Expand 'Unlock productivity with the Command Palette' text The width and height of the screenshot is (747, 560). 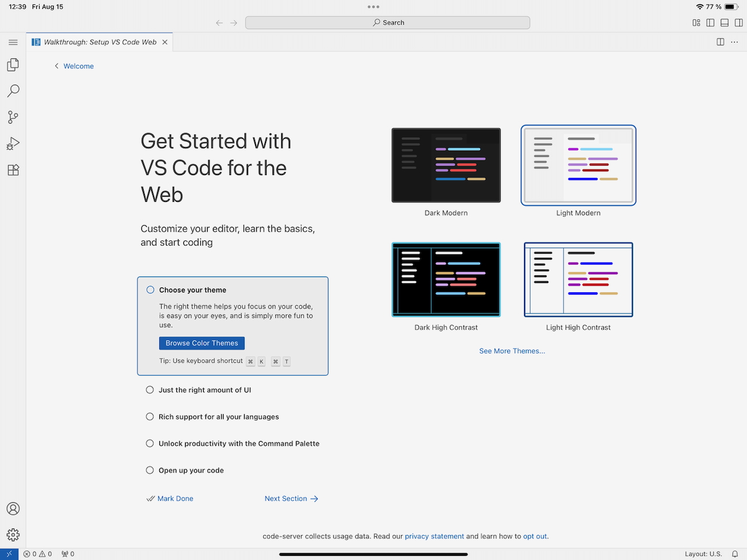(239, 444)
